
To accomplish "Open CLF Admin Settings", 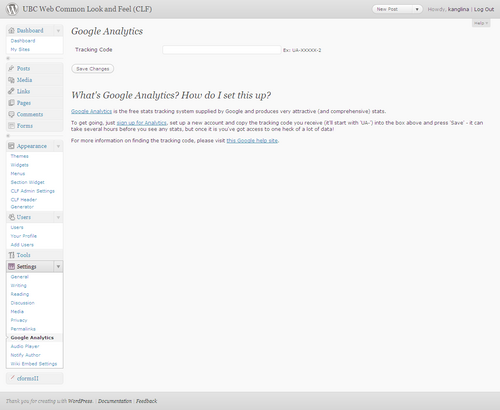I will coord(33,191).
